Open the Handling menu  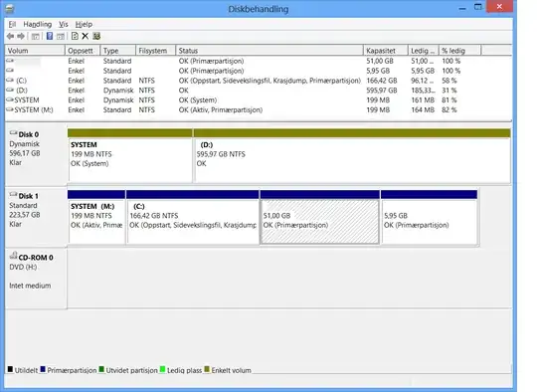point(38,24)
